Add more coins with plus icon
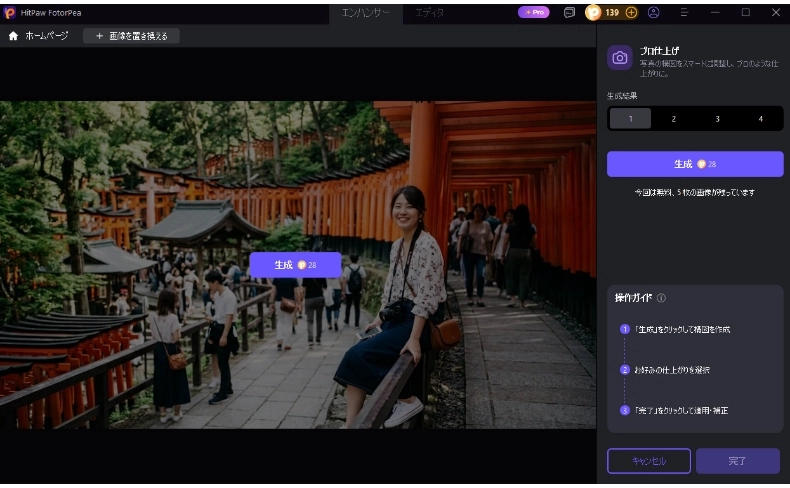 click(631, 13)
